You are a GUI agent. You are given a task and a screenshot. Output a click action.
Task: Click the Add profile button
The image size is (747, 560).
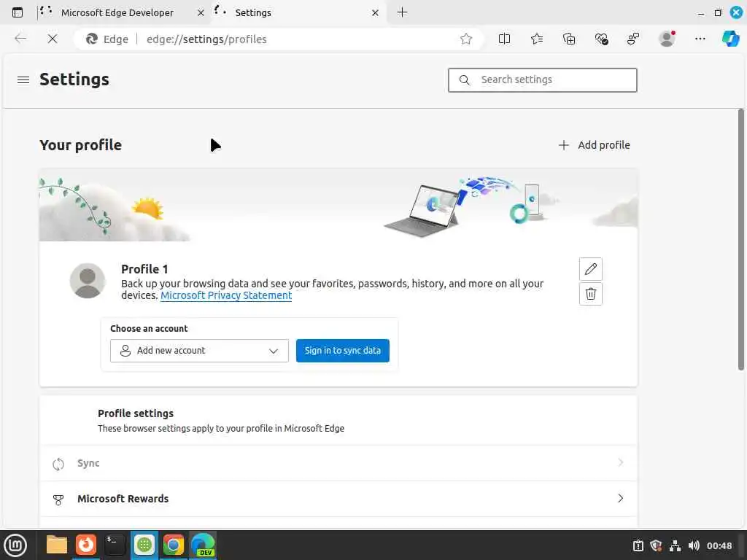pos(595,145)
